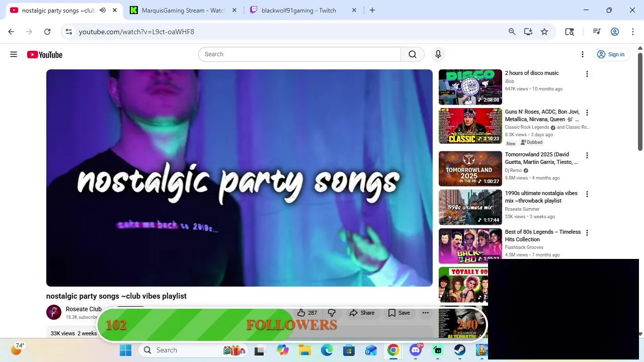Open 2 hours of disco music thumbnail
Viewport: 644px width, 362px height.
[470, 87]
